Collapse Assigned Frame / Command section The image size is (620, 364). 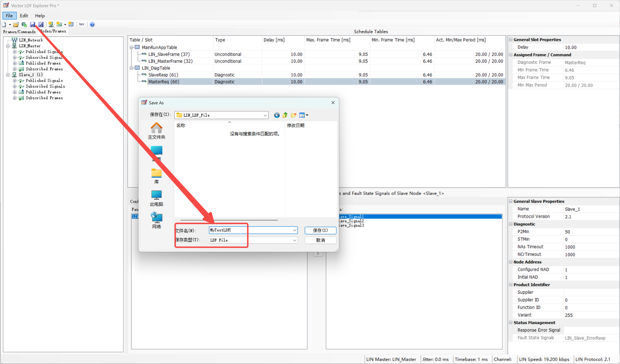[x=511, y=55]
